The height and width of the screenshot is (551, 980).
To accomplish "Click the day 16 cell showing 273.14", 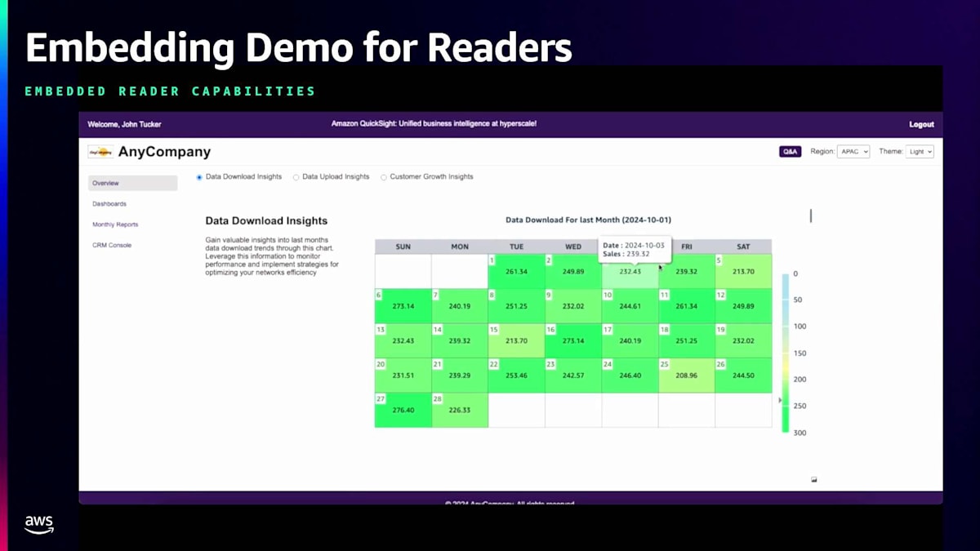I will coord(573,340).
